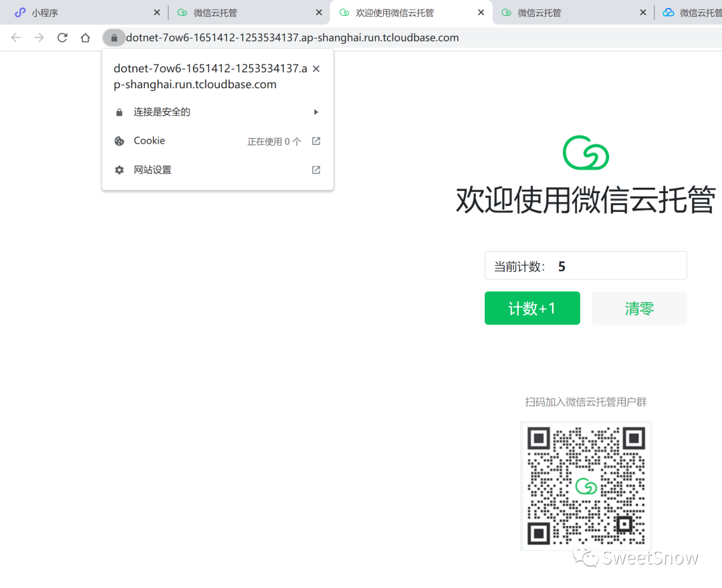Screen dimensions: 722x588
Task: Click the green WeChat cloud logo
Action: coord(586,153)
